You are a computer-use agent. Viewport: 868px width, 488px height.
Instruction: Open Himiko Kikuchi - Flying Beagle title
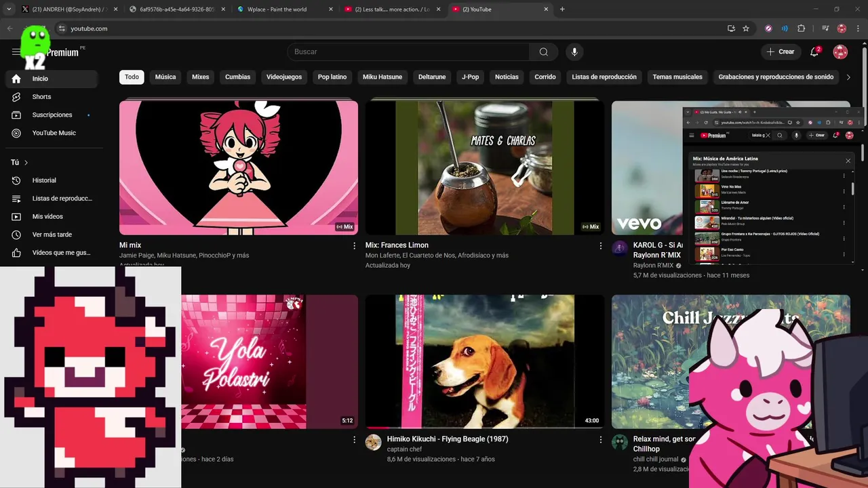(x=448, y=439)
